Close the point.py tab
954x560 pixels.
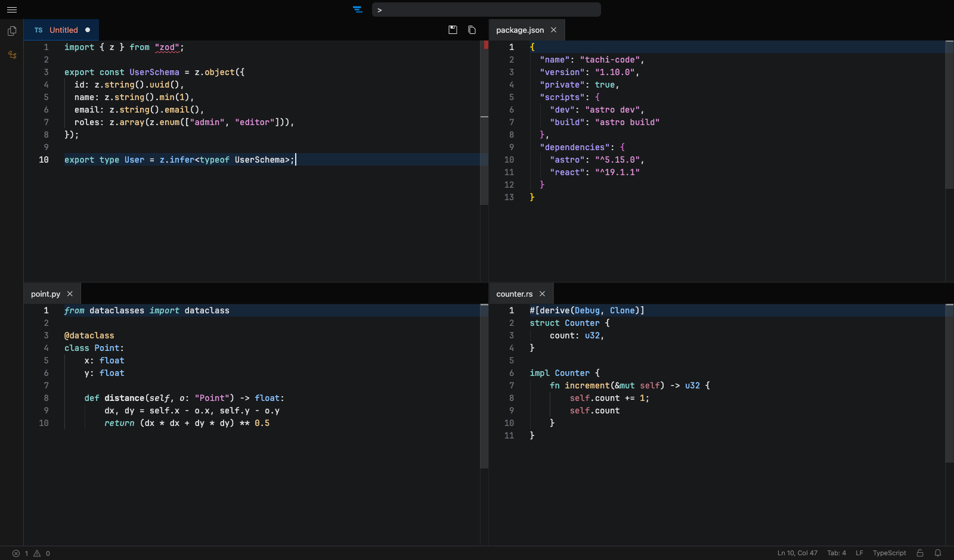[x=70, y=294]
